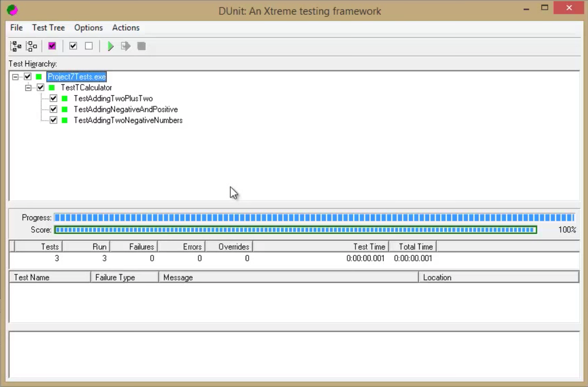Toggle the TestAddingNegativeAndPositive checkbox

pyautogui.click(x=53, y=109)
